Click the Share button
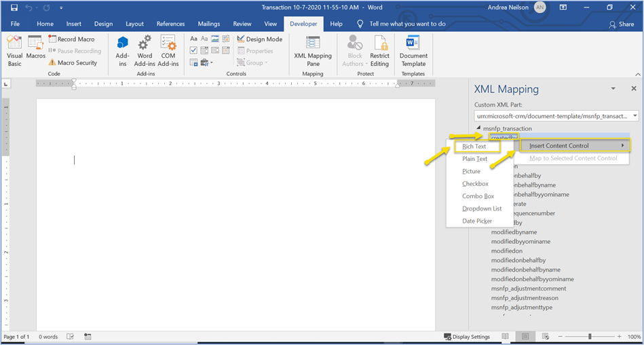This screenshot has width=644, height=345. point(622,24)
